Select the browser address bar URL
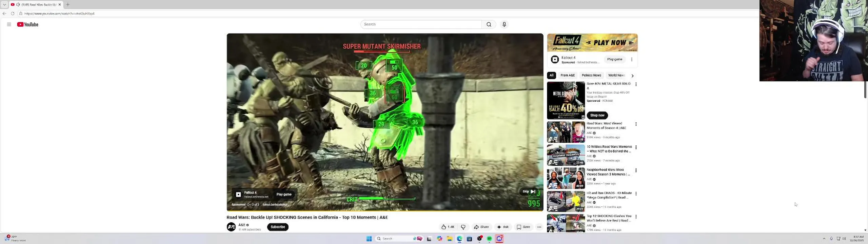868x244 pixels. [x=59, y=14]
